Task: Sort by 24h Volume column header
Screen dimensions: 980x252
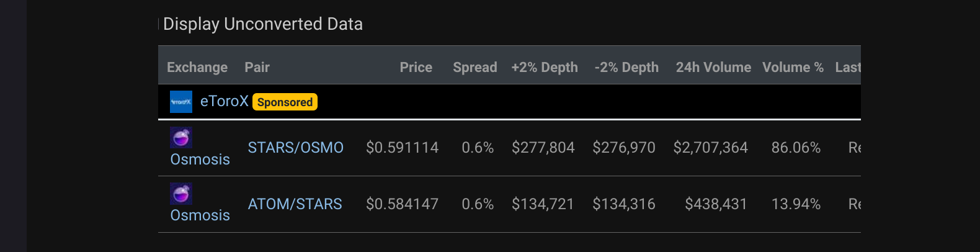Action: [713, 67]
